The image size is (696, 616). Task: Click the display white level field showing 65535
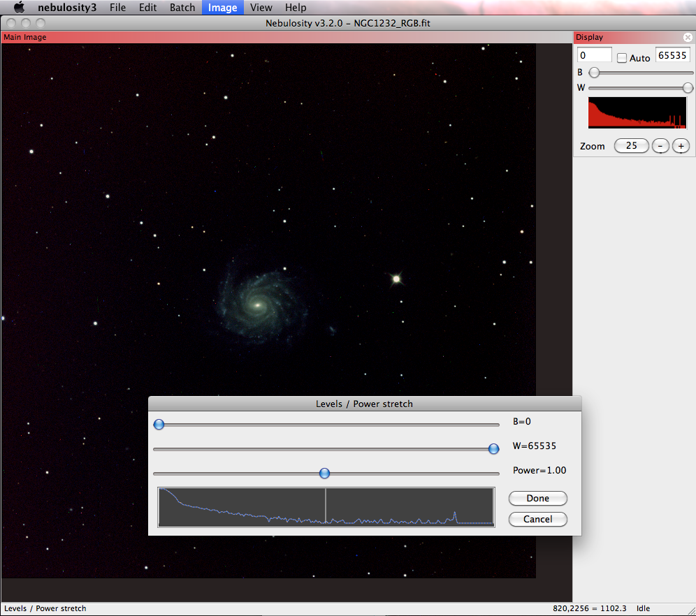(x=672, y=55)
